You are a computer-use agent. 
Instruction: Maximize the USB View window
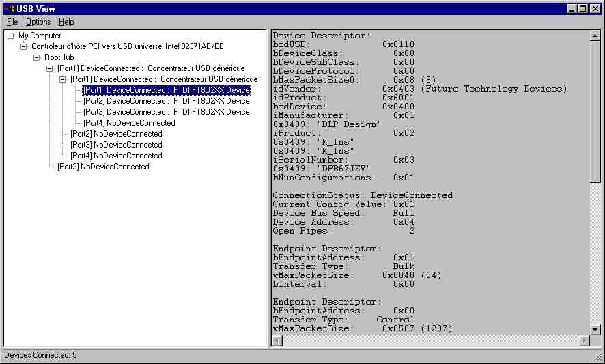(582, 8)
